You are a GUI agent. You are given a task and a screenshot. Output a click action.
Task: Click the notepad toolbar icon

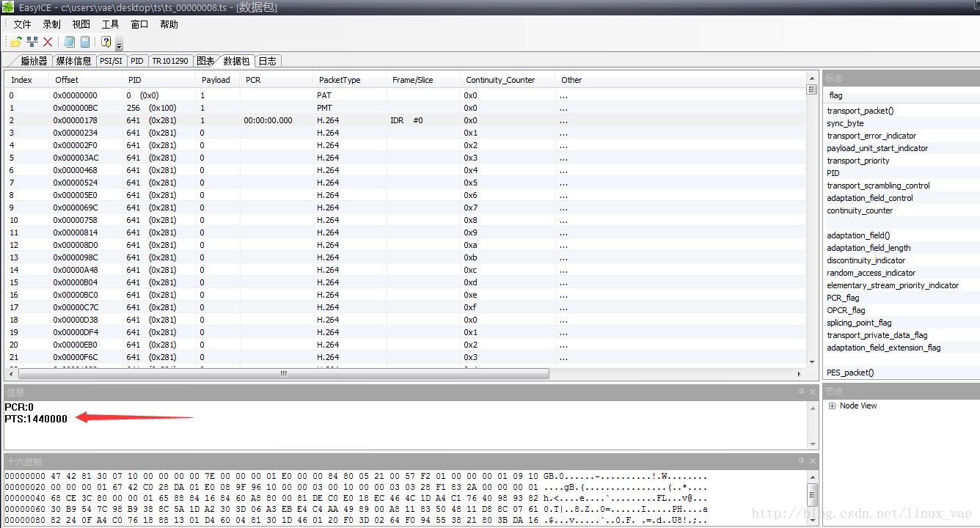(69, 42)
